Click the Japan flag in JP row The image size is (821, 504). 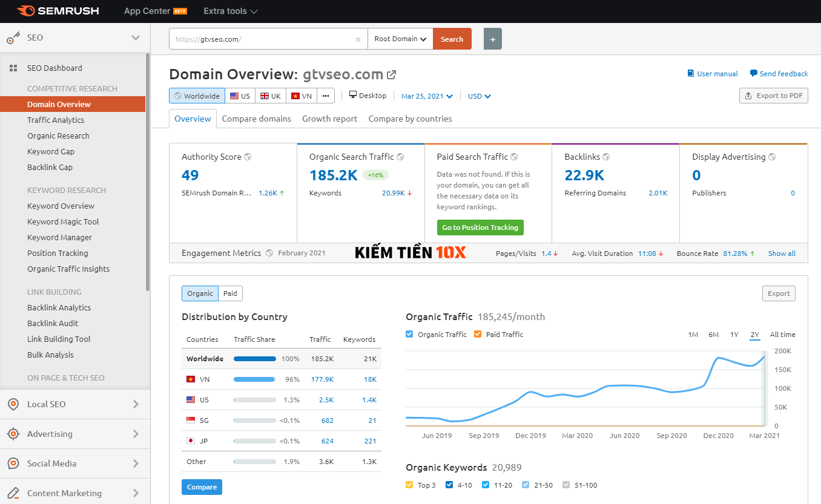tap(191, 441)
